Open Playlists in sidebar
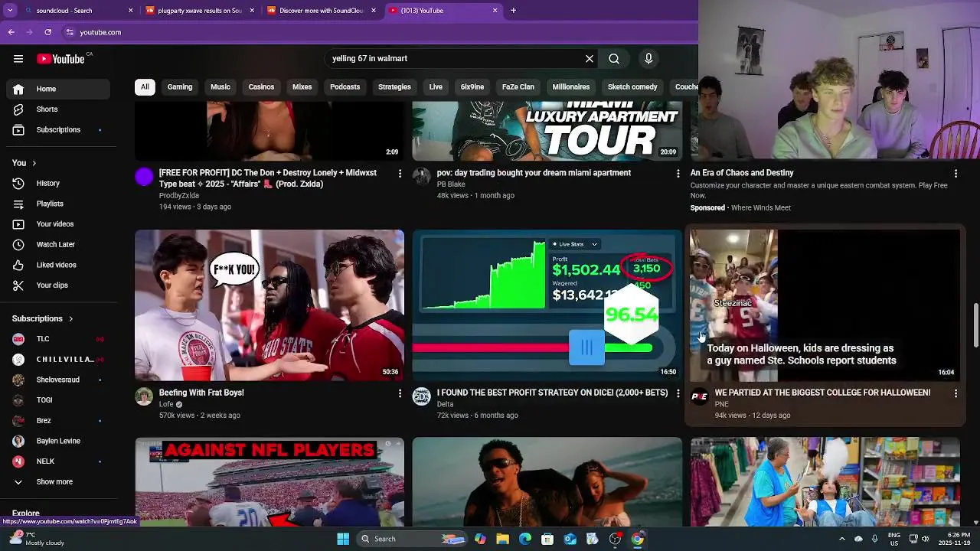The height and width of the screenshot is (551, 980). 58,204
